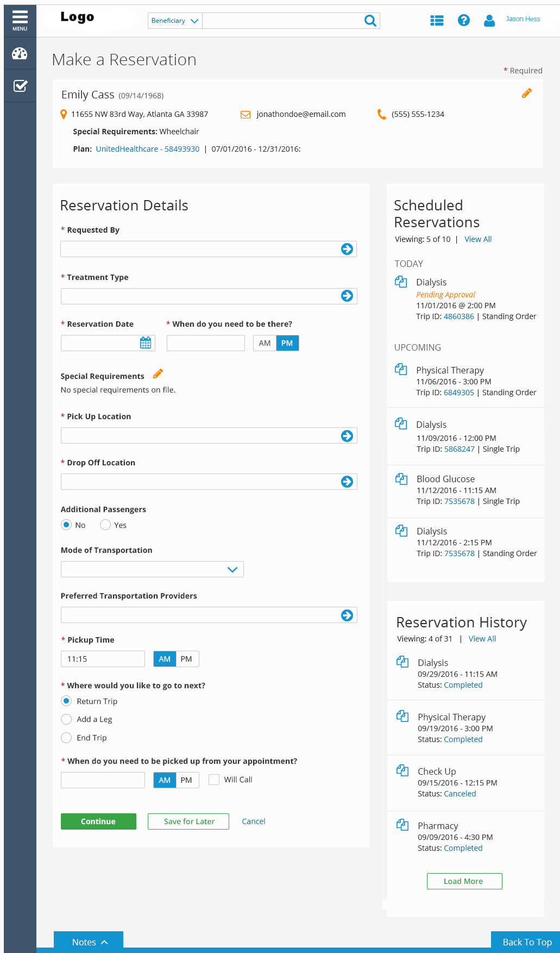Set Pickup Time to PM
Screen dimensions: 560x953
[186, 659]
